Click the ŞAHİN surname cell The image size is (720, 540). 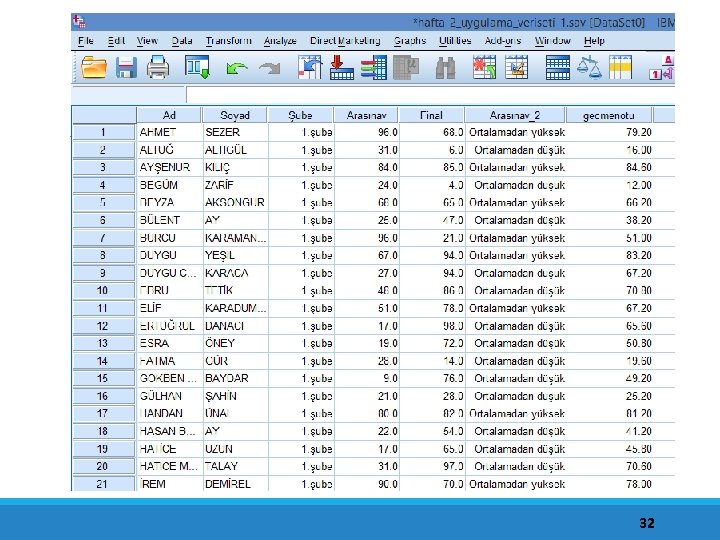[x=235, y=396]
